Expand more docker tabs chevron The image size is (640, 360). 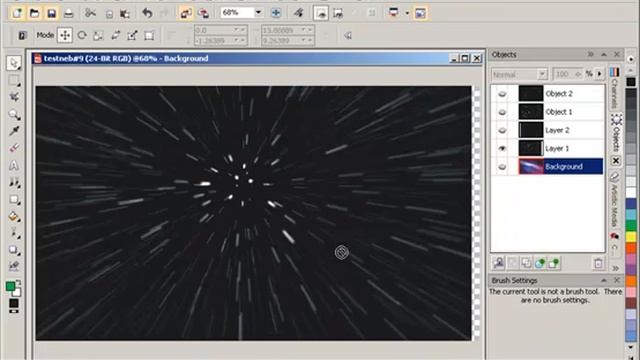pos(616,268)
